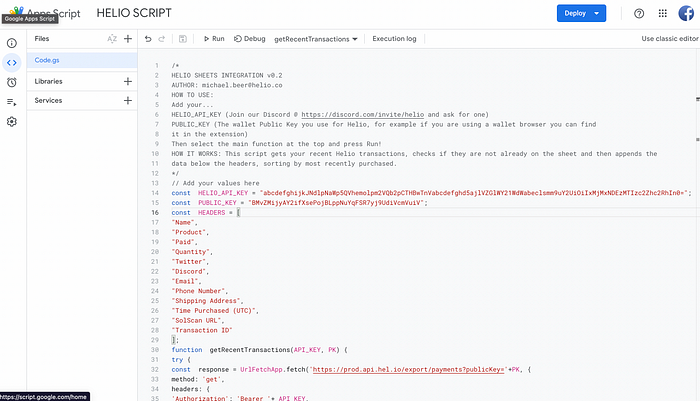Click line number 30 in the gutter
700x401 pixels.
pos(154,350)
